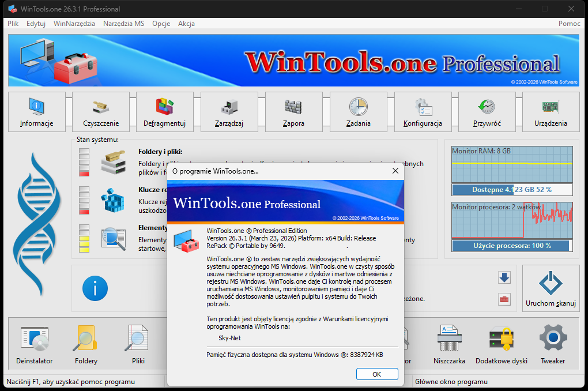
Task: Click the registry keys red level indicator
Action: point(84,200)
